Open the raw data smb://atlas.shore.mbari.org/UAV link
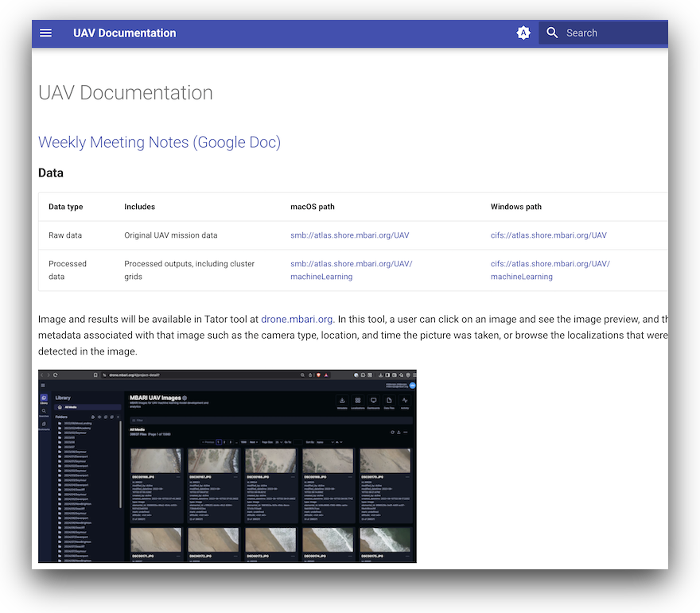700x613 pixels. (349, 235)
